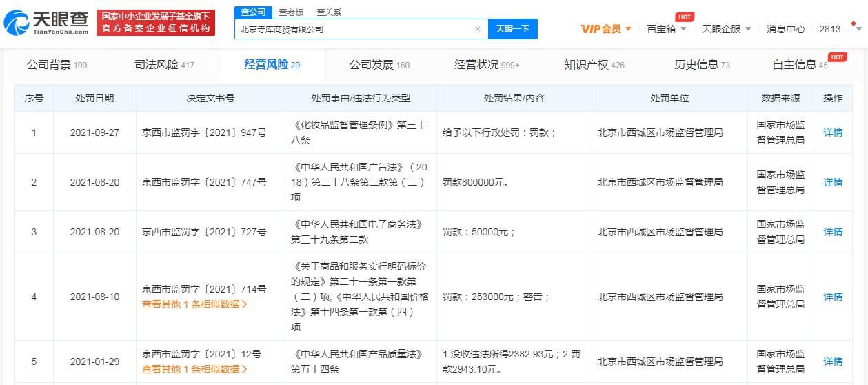Switch to the 查关系 search tab
This screenshot has height=385, width=868.
coord(329,12)
